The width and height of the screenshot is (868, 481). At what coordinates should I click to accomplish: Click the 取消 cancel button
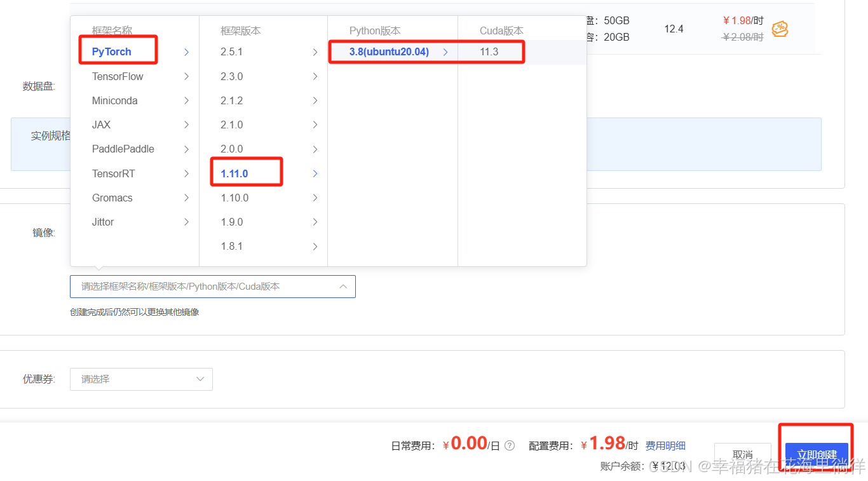tap(743, 455)
